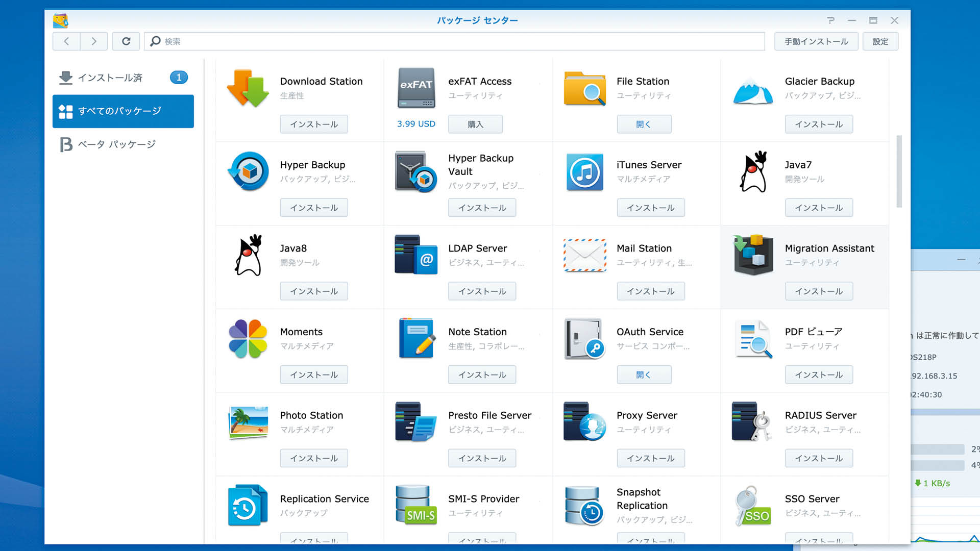Open the インストール済 installed tab
This screenshot has width=980, height=551.
[123, 78]
